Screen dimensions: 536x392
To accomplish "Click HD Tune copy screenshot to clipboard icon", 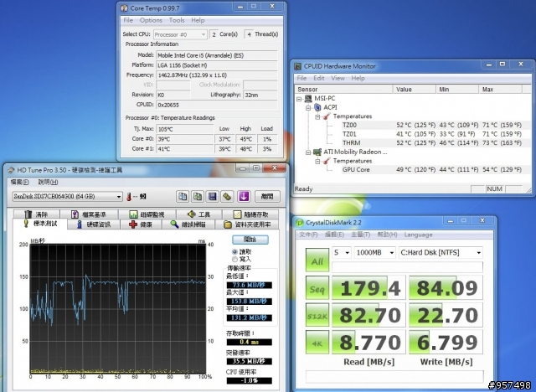I will point(198,196).
